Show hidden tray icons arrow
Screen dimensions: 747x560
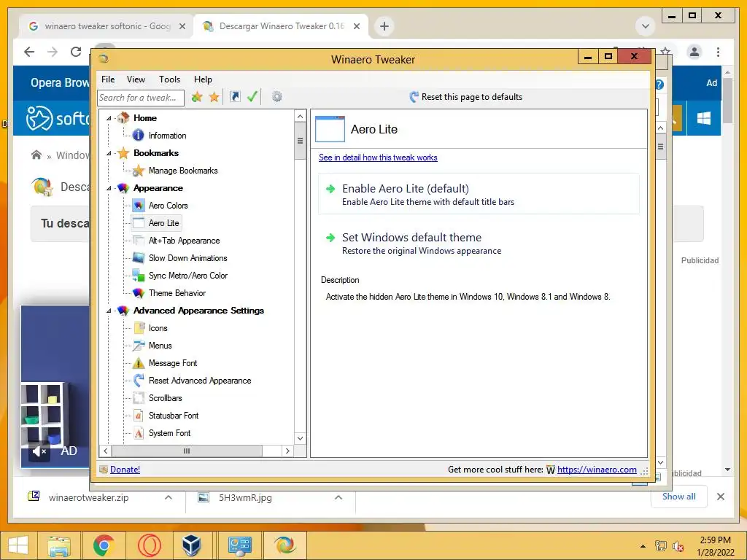coord(643,546)
